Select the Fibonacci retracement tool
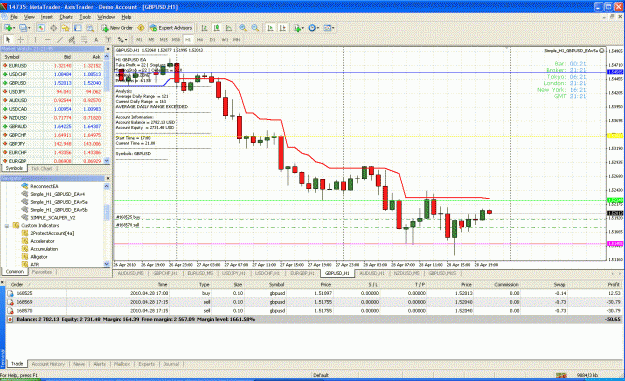The image size is (625, 381). (84, 39)
